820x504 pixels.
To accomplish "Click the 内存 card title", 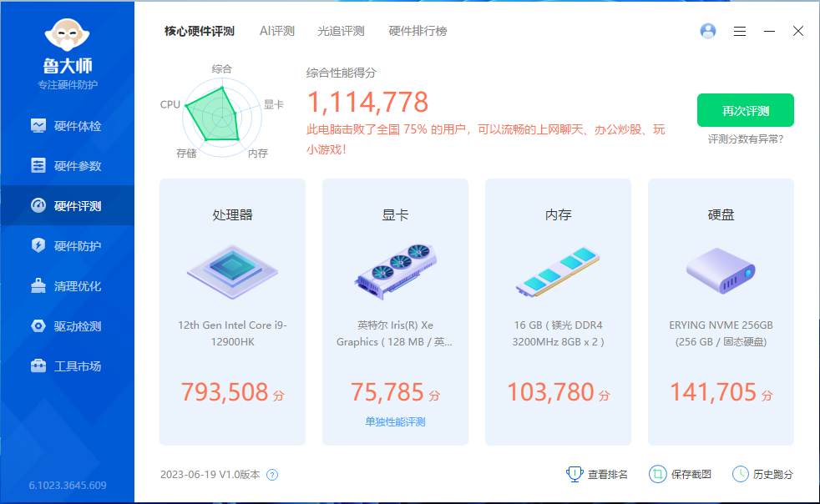I will [558, 215].
